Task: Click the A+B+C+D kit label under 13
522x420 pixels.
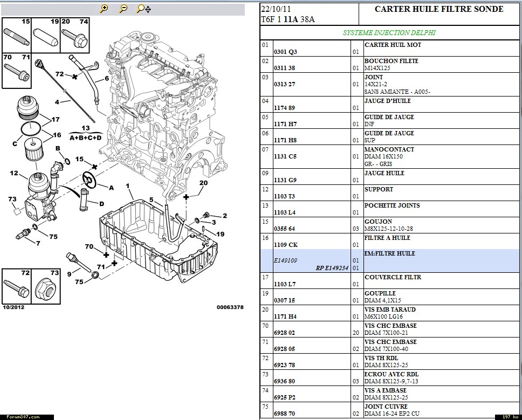Action: pos(85,137)
